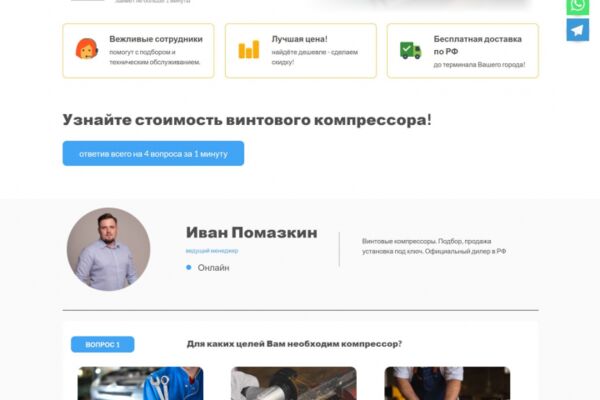This screenshot has height=400, width=600.
Task: Click the blue Онлайн status dot
Action: click(189, 267)
